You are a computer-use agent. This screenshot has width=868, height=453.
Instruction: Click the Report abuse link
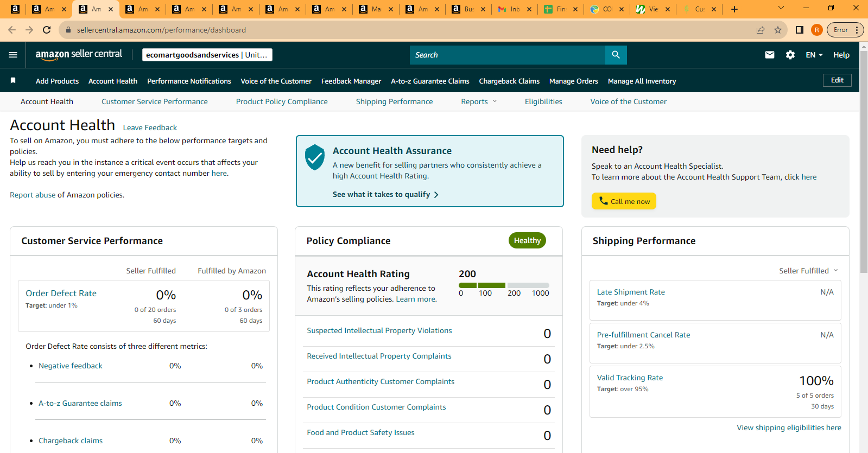click(x=33, y=195)
